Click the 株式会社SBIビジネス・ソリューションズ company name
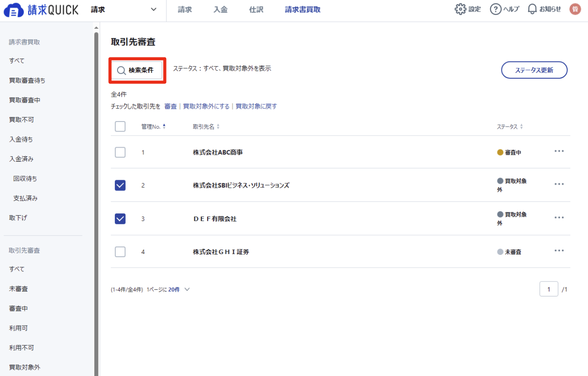The height and width of the screenshot is (376, 588). 241,186
